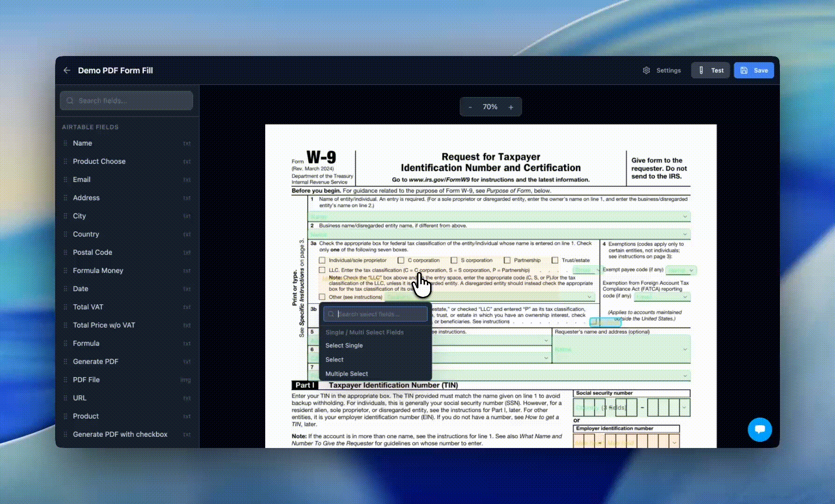Open the FATCA reporting code dropdown
The height and width of the screenshot is (504, 835).
point(685,297)
